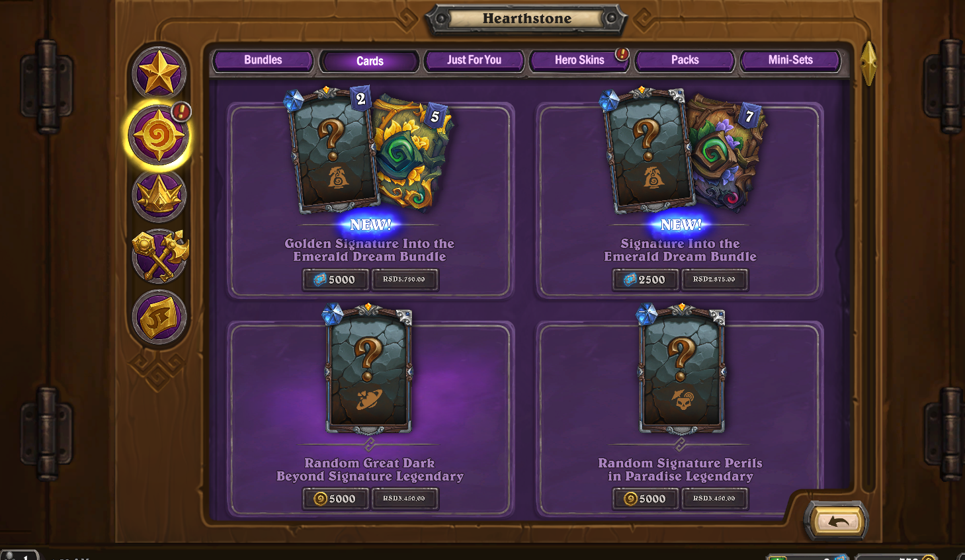Open the Random Signature Perils in Paradise card
Viewport: 965px width, 560px height.
[x=681, y=369]
